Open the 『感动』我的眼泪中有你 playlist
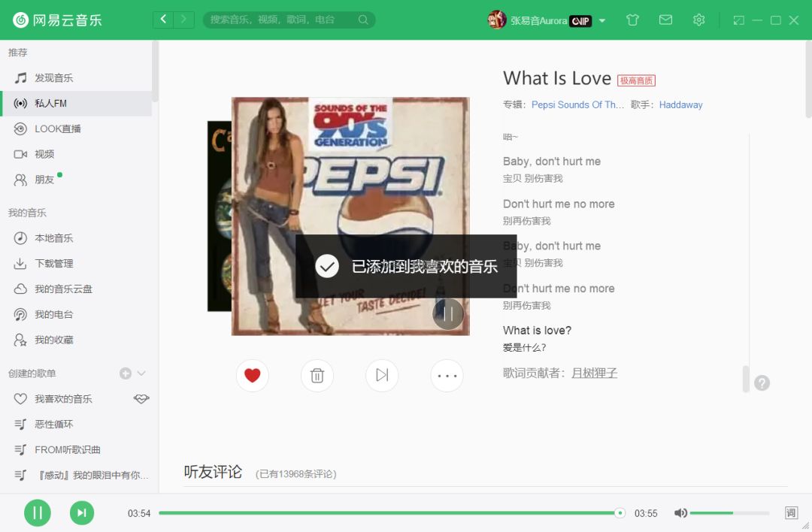Screen dimensions: 812x532 [x=76, y=475]
